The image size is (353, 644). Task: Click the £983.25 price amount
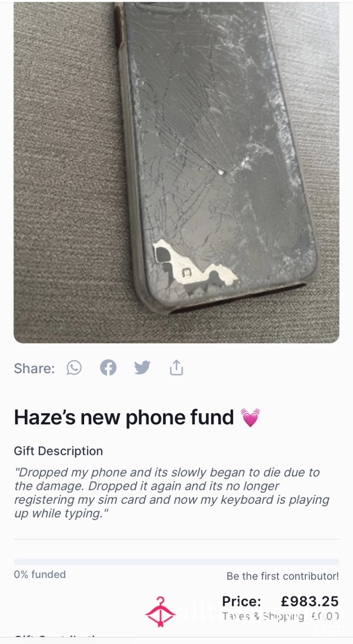tap(310, 601)
